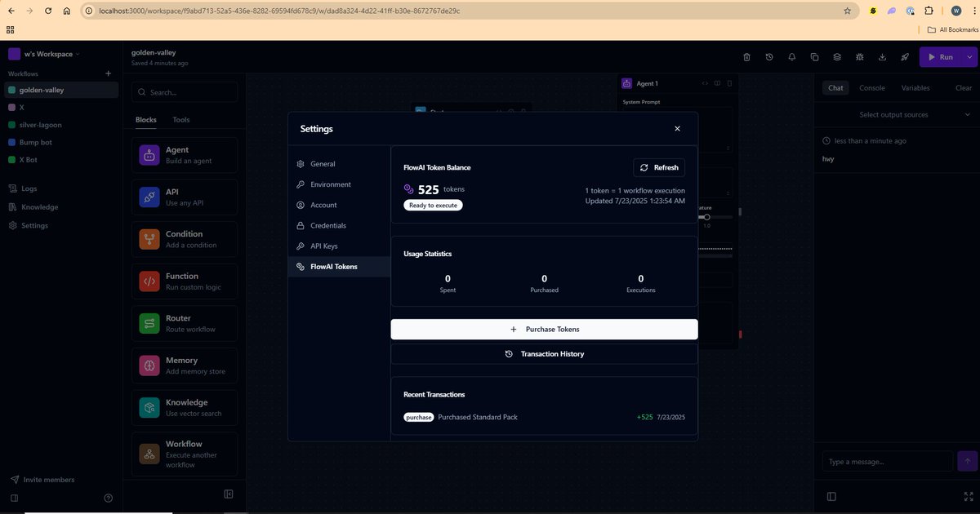
Task: Click the export download icon
Action: [x=883, y=57]
